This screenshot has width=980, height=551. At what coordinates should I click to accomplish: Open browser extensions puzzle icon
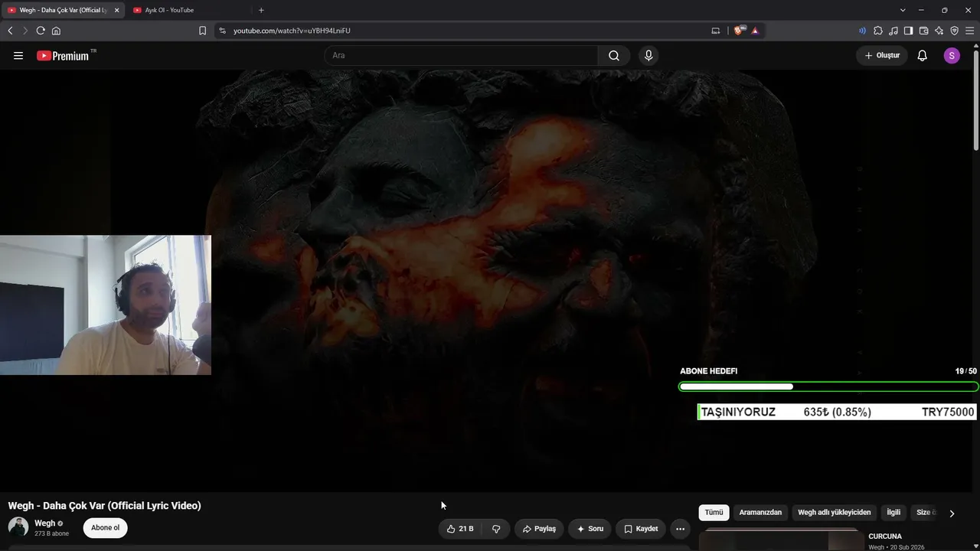coord(878,31)
